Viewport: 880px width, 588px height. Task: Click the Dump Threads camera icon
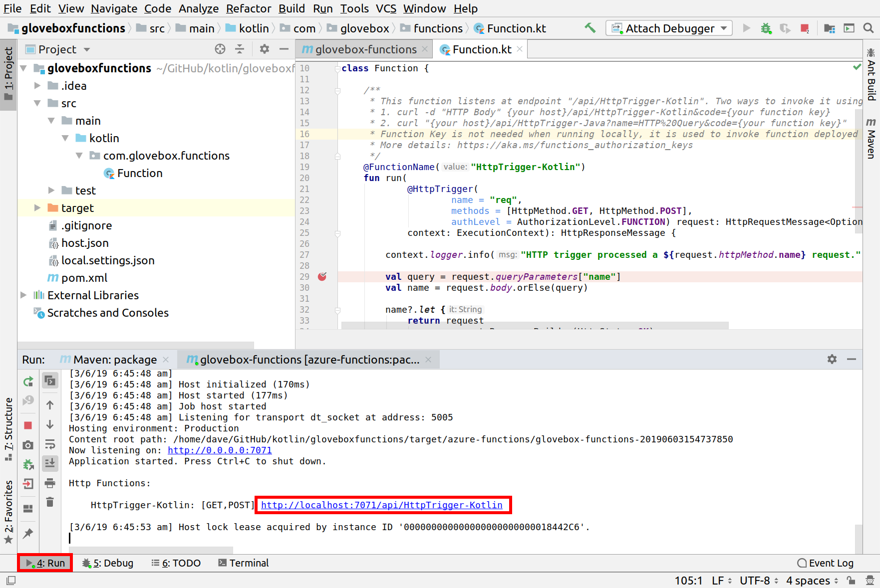click(x=28, y=445)
